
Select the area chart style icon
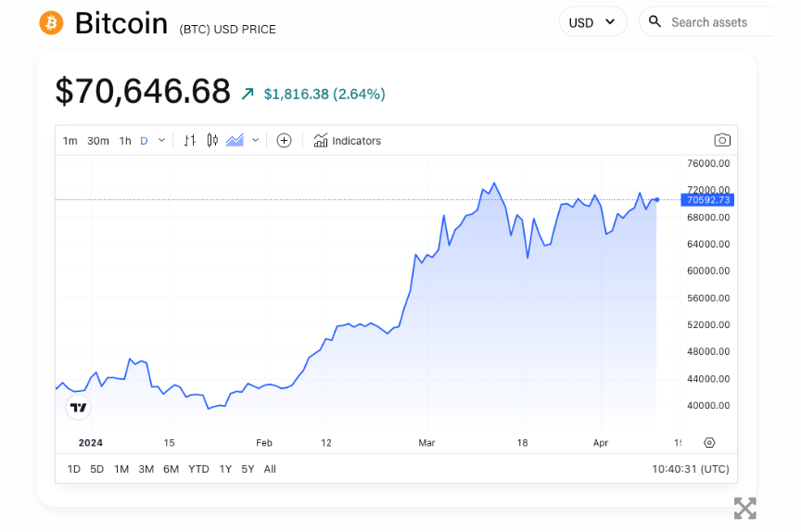[x=235, y=141]
